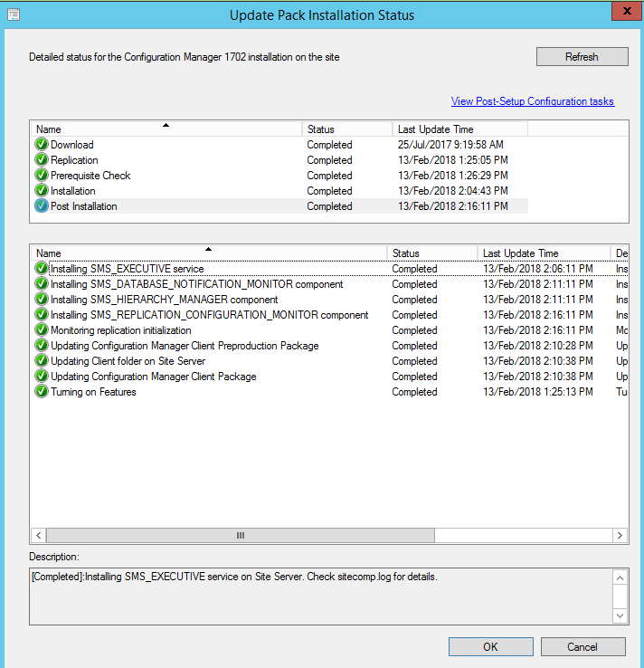Sort upper list by Status column header

tap(347, 129)
